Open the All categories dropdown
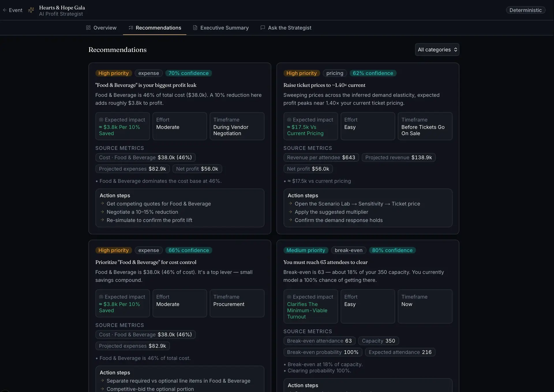The height and width of the screenshot is (392, 554). [437, 50]
